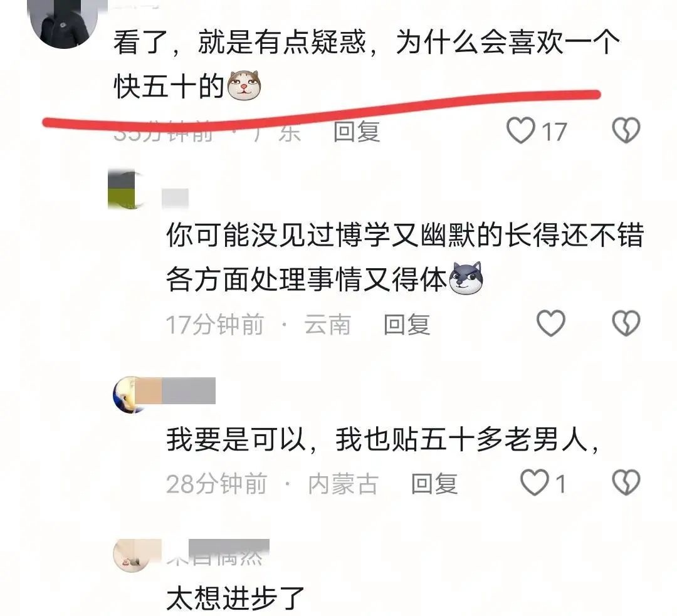Reply to the top comment via 回复
The height and width of the screenshot is (616, 677).
click(357, 132)
